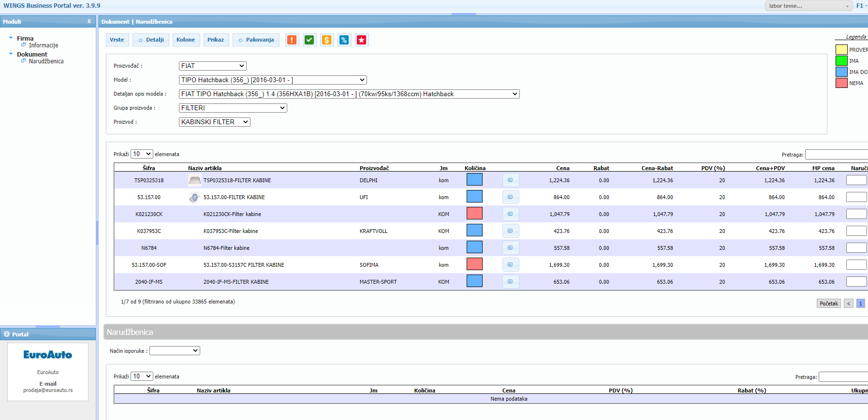Image resolution: width=868 pixels, height=420 pixels.
Task: Open the Grupa proizvoda FILTERI dropdown
Action: pyautogui.click(x=233, y=108)
